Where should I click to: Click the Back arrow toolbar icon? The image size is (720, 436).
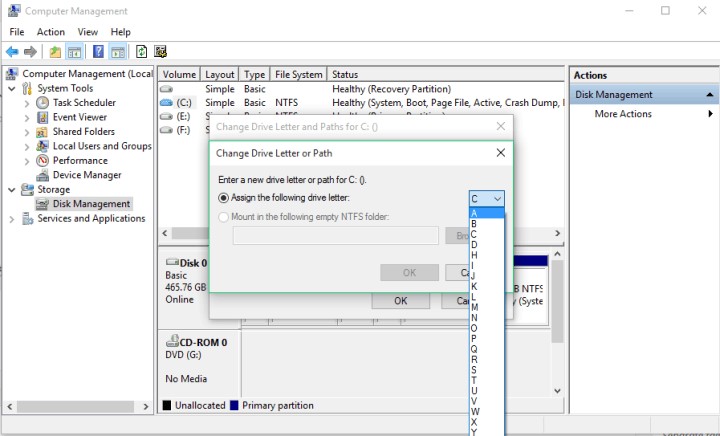tap(12, 51)
